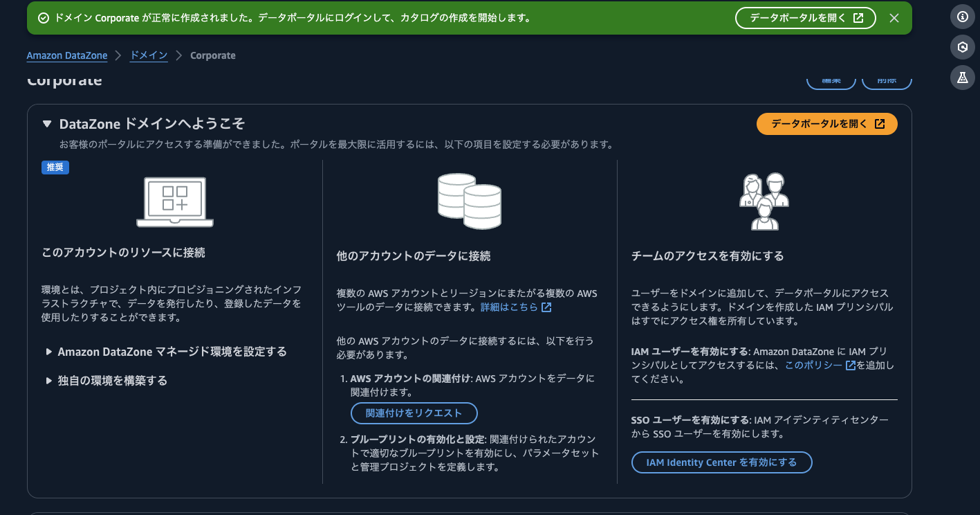Click the 編集 button
The height and width of the screenshot is (515, 980).
(831, 80)
